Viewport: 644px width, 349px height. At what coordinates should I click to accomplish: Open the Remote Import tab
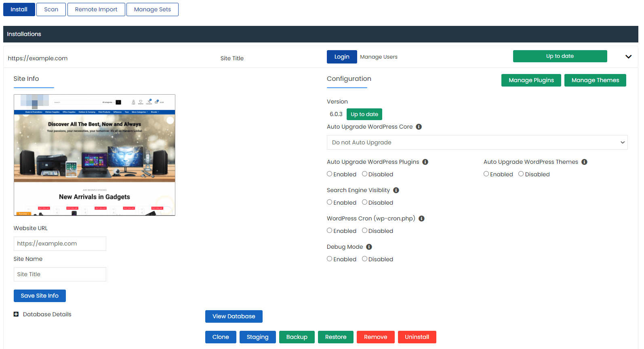96,9
